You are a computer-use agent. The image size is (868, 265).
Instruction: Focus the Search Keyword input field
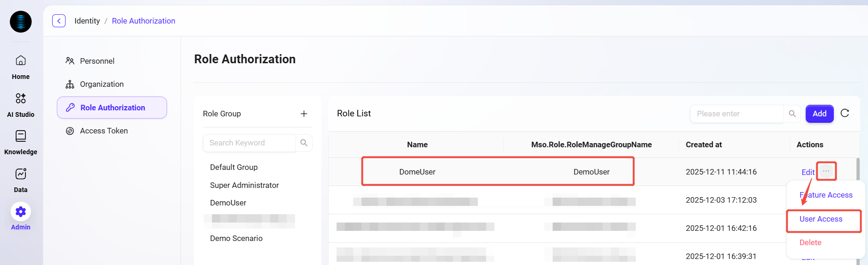(x=249, y=143)
